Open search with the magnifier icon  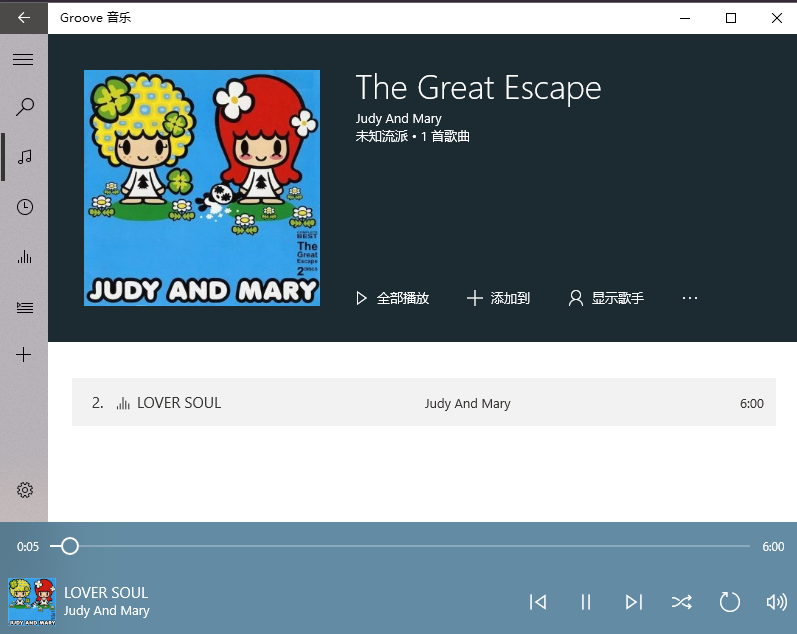point(24,107)
